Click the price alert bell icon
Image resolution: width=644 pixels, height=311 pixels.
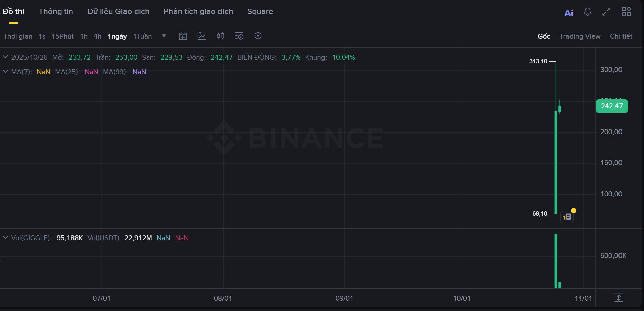click(x=587, y=12)
